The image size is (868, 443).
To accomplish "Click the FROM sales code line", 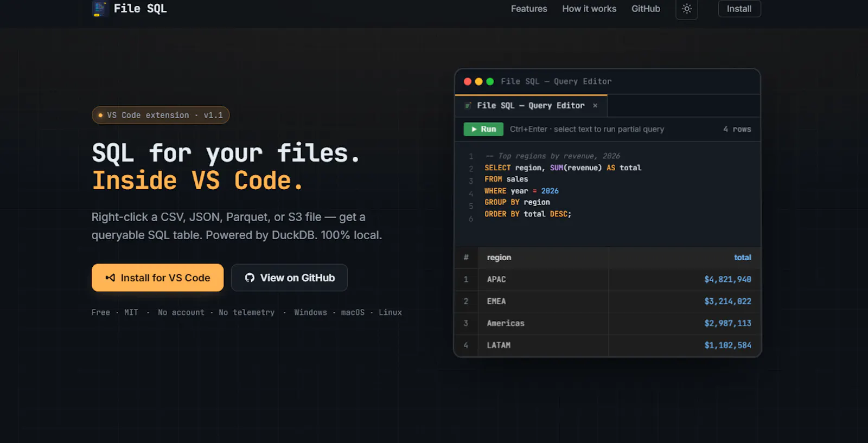I will pyautogui.click(x=506, y=179).
